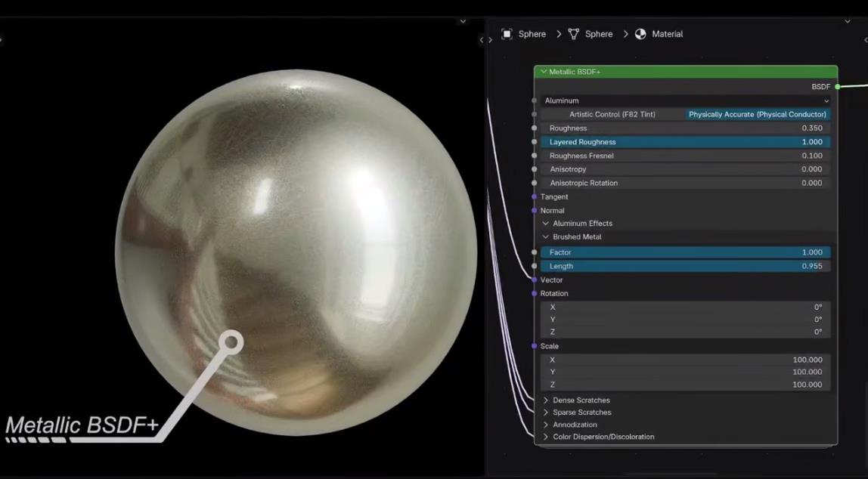Click the Layered Roughness input socket

(535, 141)
